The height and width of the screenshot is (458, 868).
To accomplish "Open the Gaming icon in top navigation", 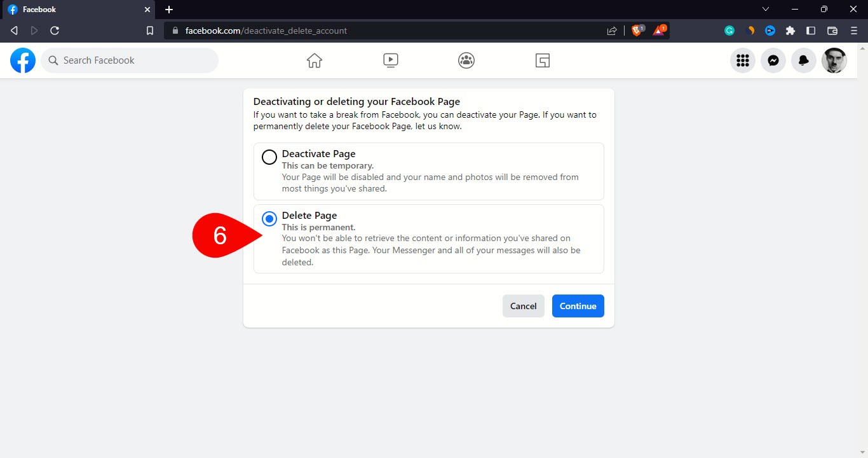I will pos(542,60).
